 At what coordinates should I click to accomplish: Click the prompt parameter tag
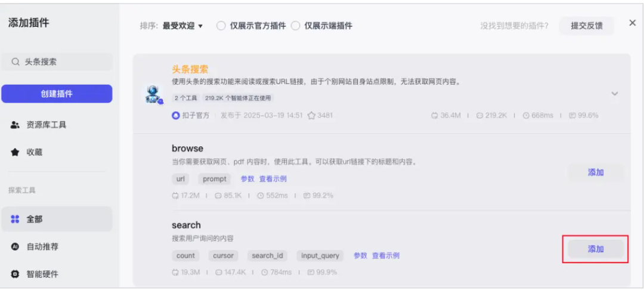click(215, 179)
